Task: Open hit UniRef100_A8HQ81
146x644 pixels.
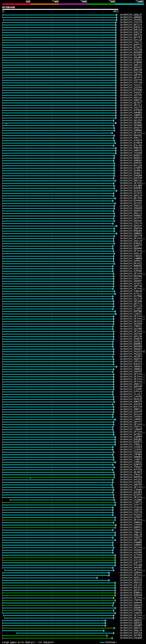Action: 131,17
